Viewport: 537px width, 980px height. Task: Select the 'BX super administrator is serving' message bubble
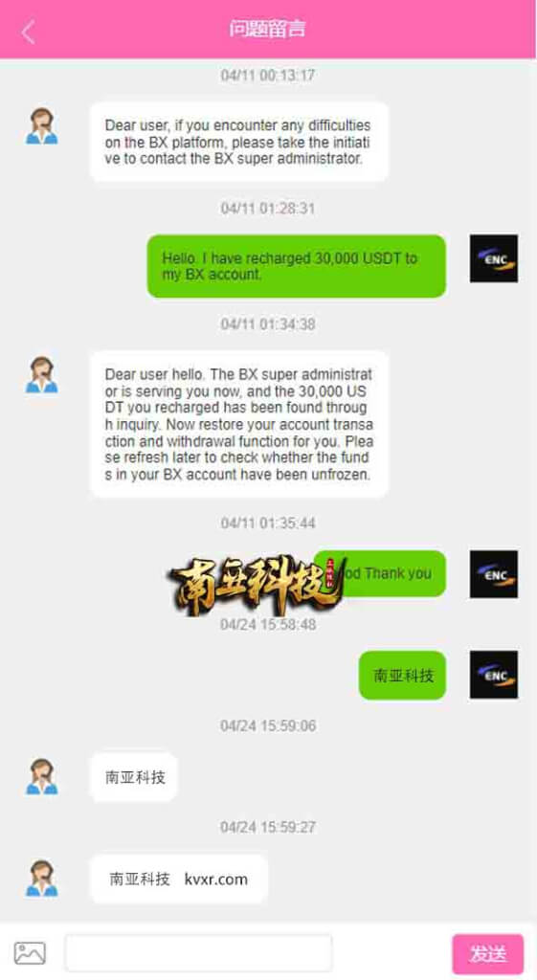point(239,424)
